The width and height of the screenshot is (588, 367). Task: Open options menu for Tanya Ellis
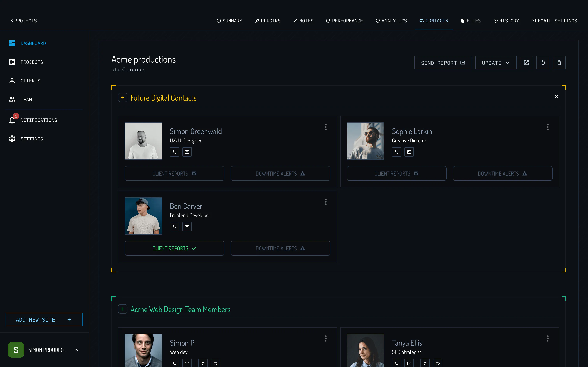pos(548,338)
